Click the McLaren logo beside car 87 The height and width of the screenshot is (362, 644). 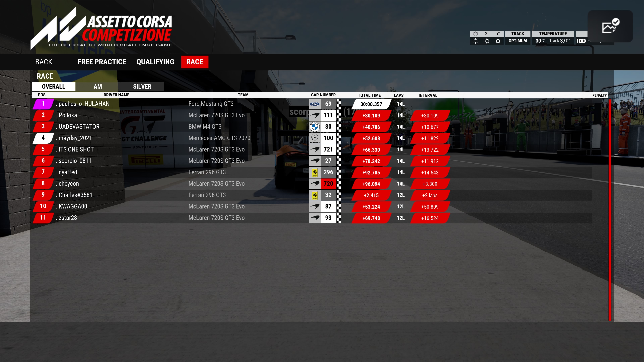click(x=315, y=207)
